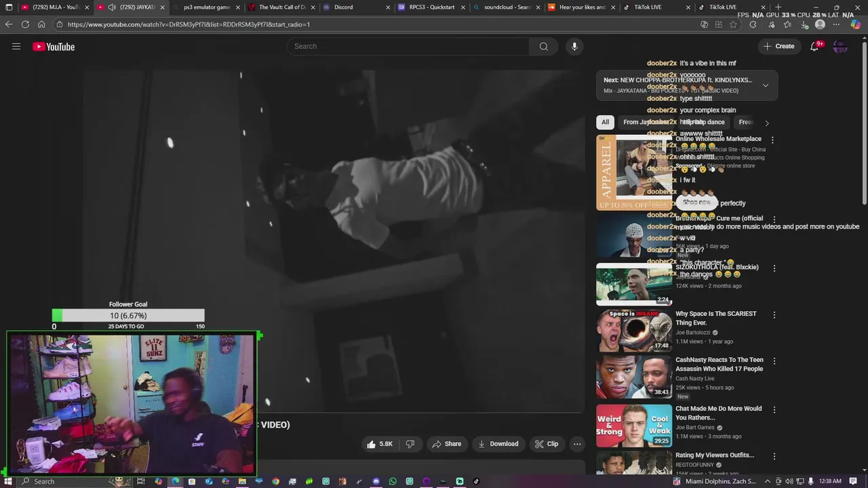The width and height of the screenshot is (868, 488).
Task: Open browser extensions puzzle icon
Action: [753, 24]
